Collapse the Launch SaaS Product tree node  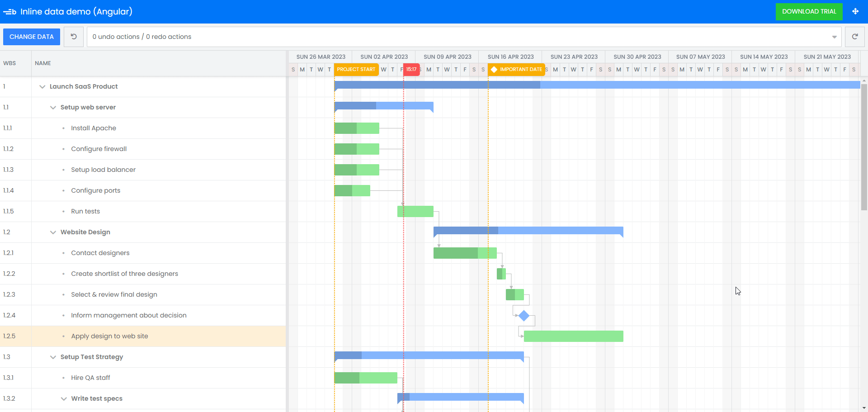point(42,86)
